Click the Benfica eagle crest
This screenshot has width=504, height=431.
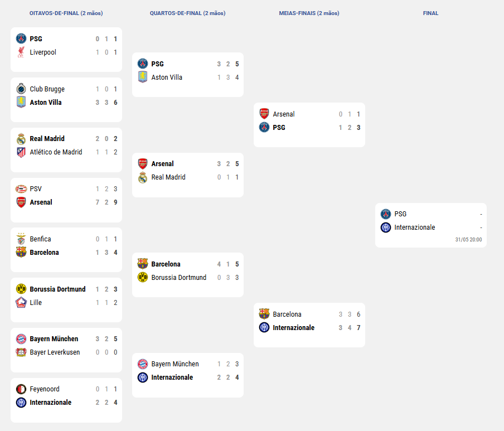(x=21, y=239)
